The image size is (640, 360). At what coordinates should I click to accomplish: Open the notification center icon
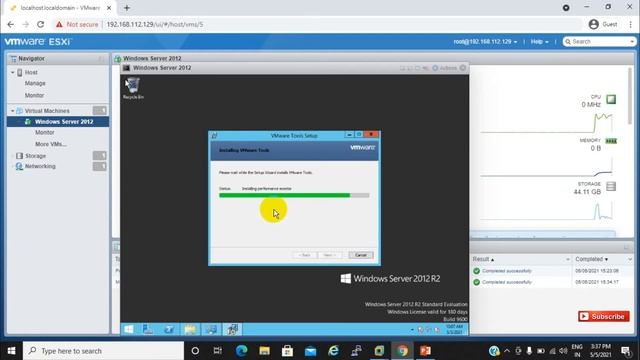click(x=626, y=351)
